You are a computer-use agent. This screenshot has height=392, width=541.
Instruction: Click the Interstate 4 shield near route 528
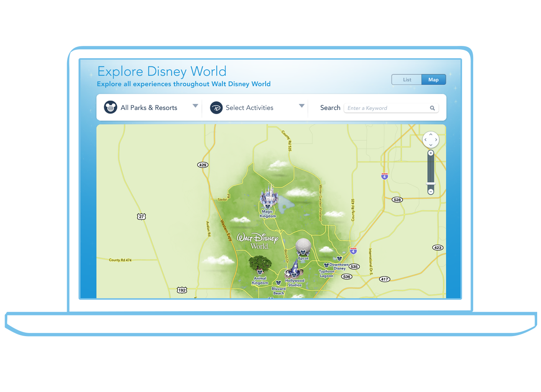pyautogui.click(x=385, y=176)
